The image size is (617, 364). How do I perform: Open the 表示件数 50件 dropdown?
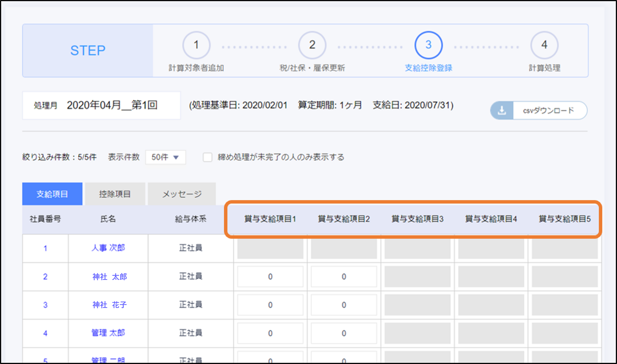165,157
